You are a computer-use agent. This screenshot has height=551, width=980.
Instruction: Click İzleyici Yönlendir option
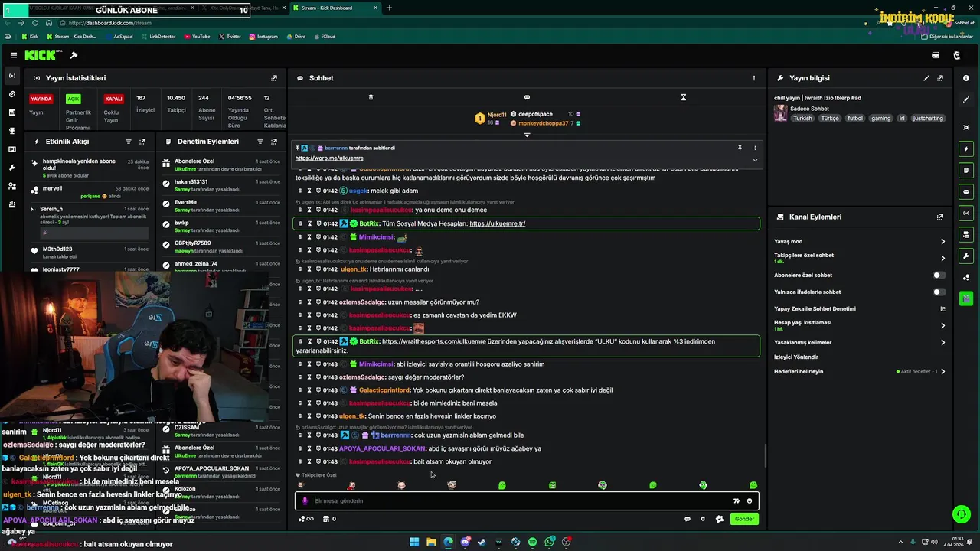tap(796, 357)
